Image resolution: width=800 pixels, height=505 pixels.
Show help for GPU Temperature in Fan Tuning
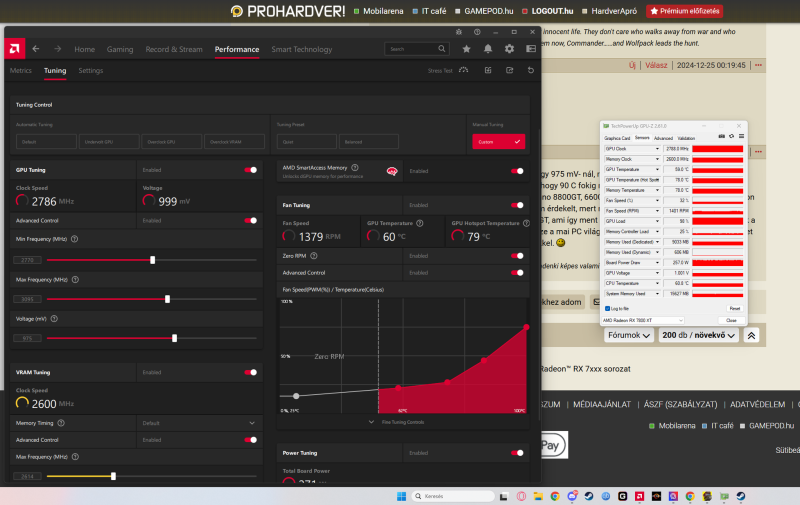(x=419, y=223)
